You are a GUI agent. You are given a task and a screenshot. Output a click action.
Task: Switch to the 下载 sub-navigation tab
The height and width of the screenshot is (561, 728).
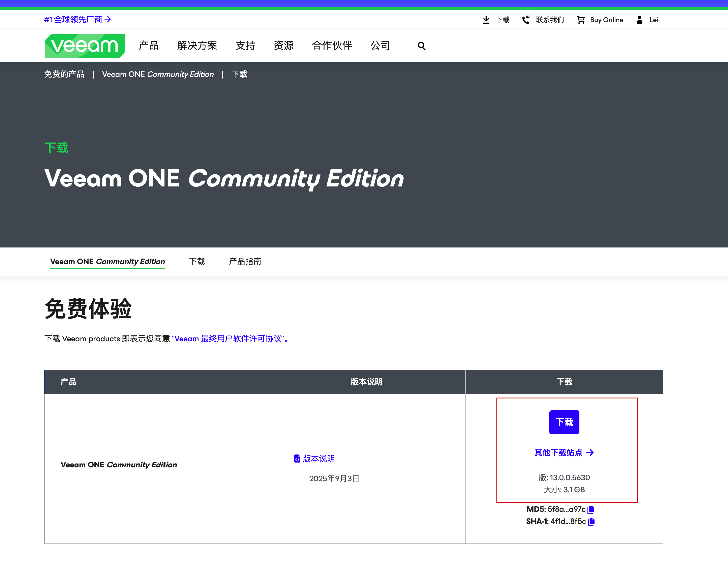197,261
